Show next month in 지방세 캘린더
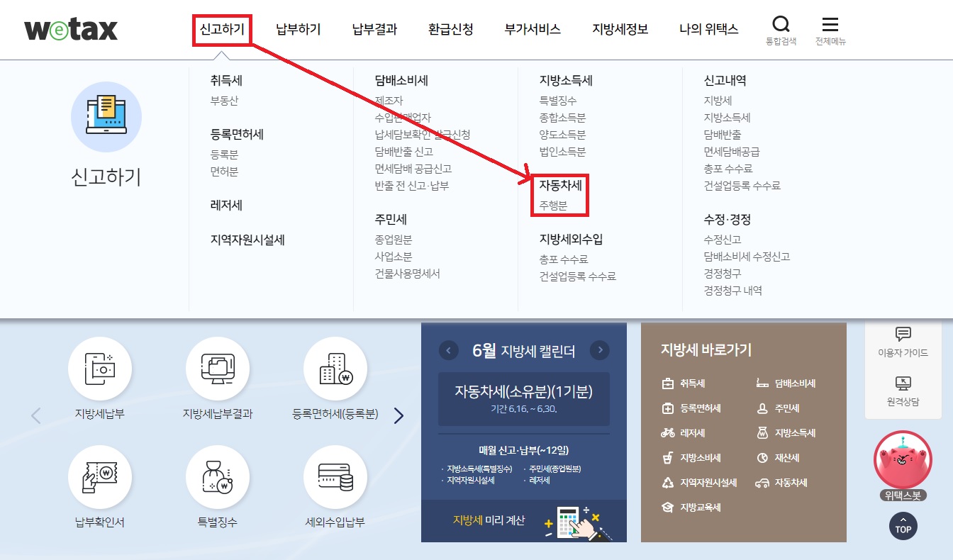This screenshot has width=953, height=560. tap(600, 349)
